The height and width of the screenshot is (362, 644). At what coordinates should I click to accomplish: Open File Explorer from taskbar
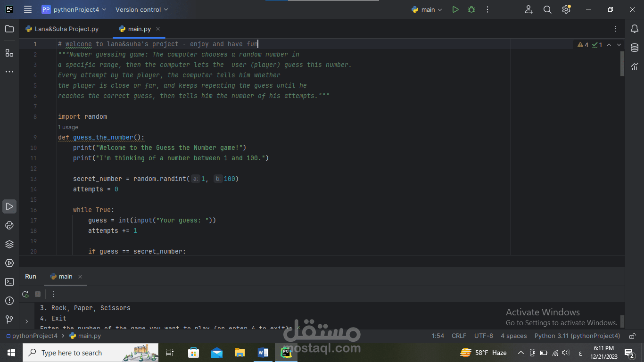tap(240, 353)
